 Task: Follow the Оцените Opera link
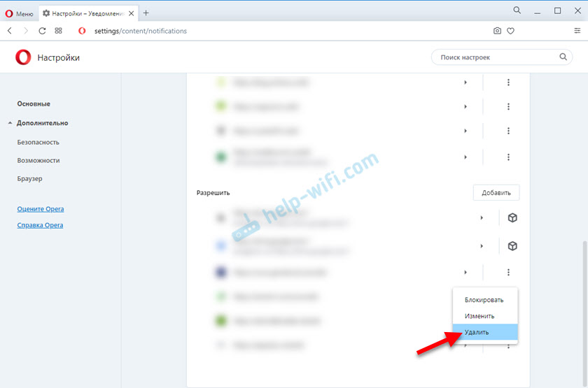(x=41, y=209)
